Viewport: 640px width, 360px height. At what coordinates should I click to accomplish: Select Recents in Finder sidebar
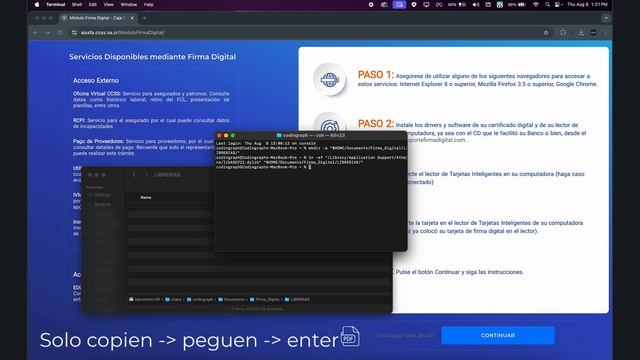pos(100,204)
